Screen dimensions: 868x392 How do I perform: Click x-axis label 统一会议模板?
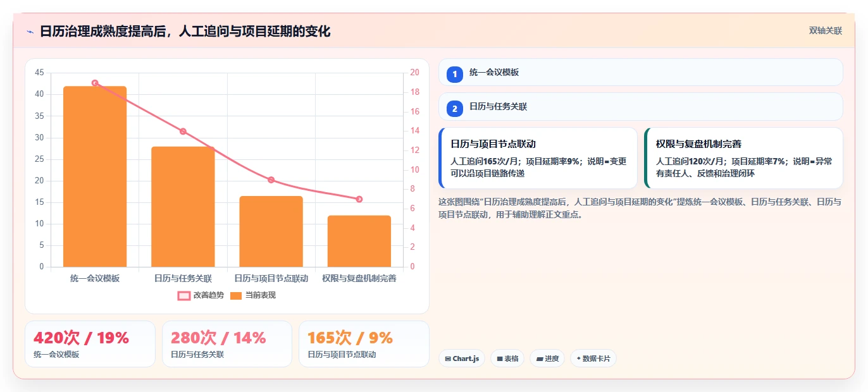pyautogui.click(x=95, y=278)
